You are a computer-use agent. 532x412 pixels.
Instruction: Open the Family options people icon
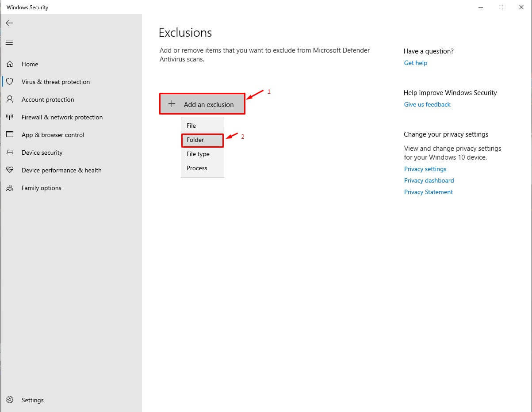[10, 188]
